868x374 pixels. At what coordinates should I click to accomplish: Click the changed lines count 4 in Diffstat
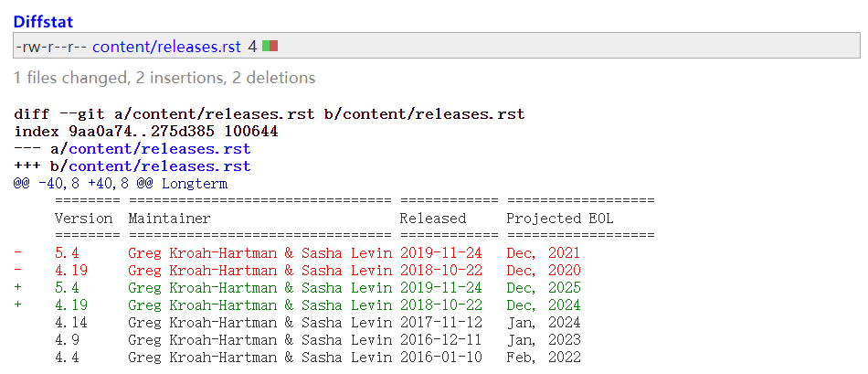251,46
